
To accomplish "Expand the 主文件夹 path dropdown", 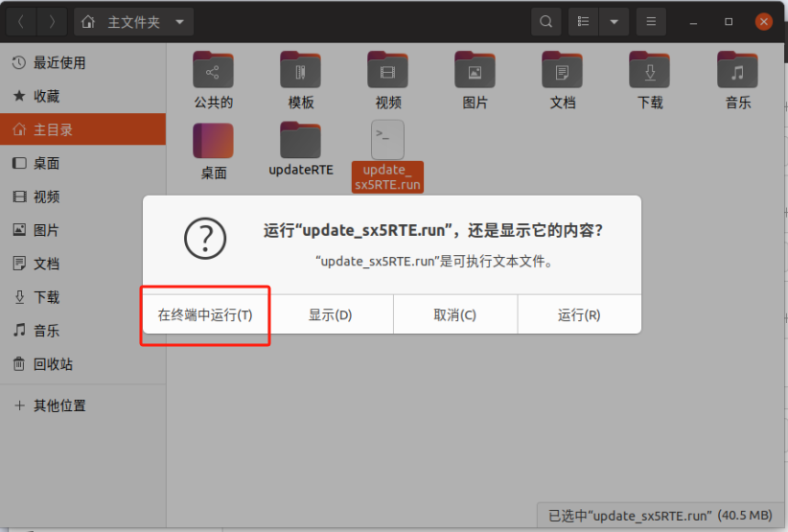I will [x=179, y=21].
